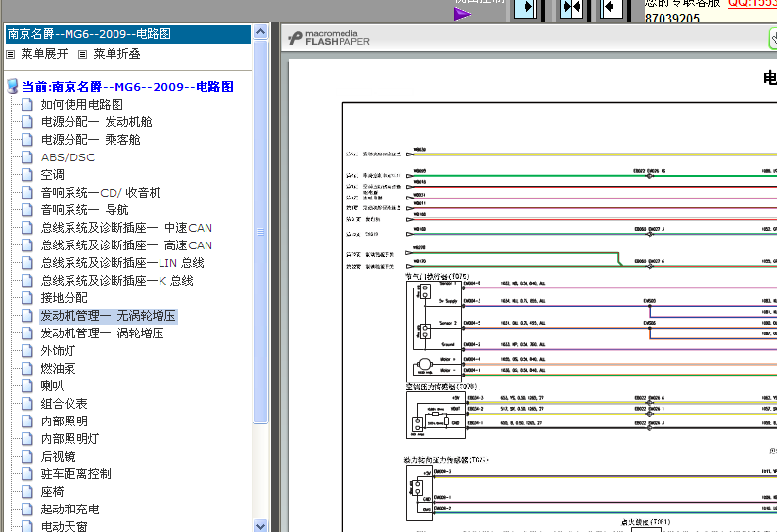This screenshot has width=777, height=532.
Task: Select 接地分配 diagram
Action: [64, 297]
